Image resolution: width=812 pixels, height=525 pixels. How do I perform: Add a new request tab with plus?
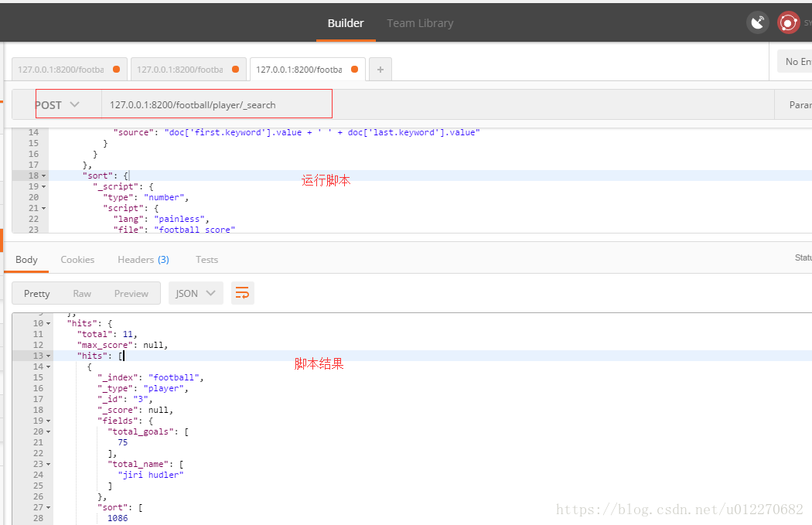pyautogui.click(x=380, y=70)
